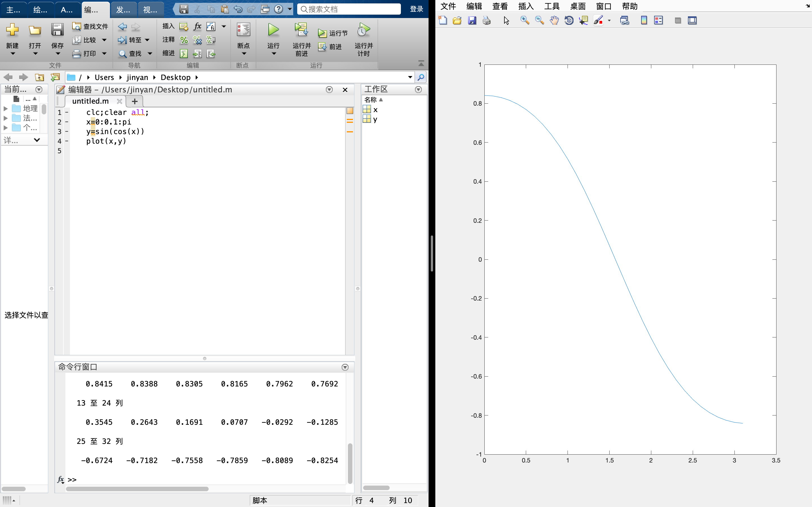Activate the Pan hand tool in figure window

[554, 21]
